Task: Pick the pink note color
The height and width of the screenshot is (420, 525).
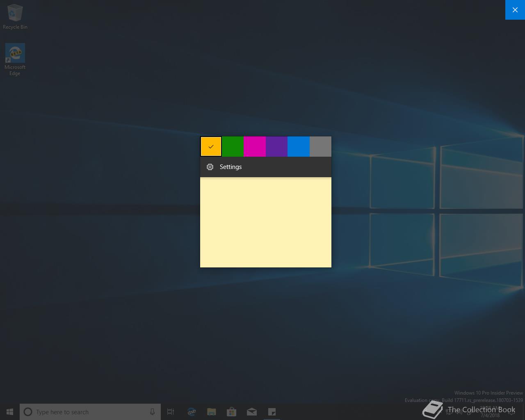Action: pyautogui.click(x=255, y=146)
